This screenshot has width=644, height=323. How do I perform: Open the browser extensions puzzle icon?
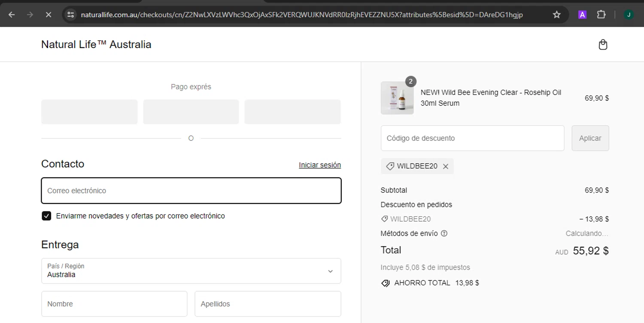(x=601, y=15)
